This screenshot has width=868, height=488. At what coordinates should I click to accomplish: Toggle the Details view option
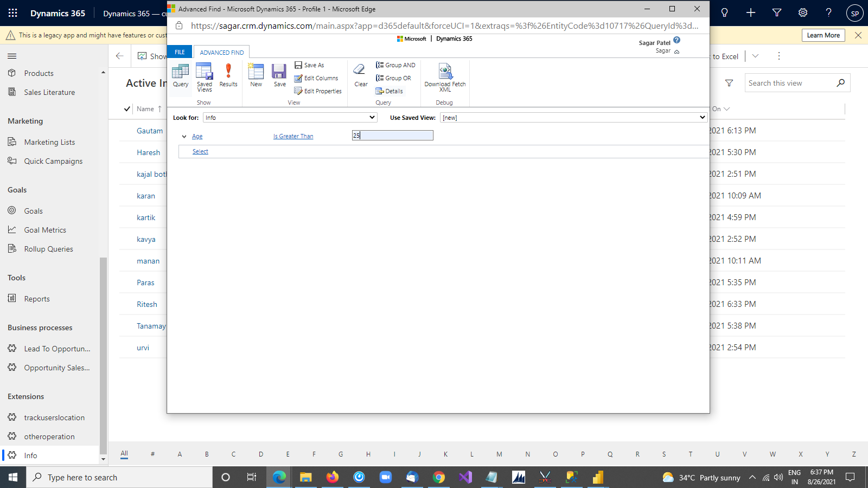tap(389, 91)
